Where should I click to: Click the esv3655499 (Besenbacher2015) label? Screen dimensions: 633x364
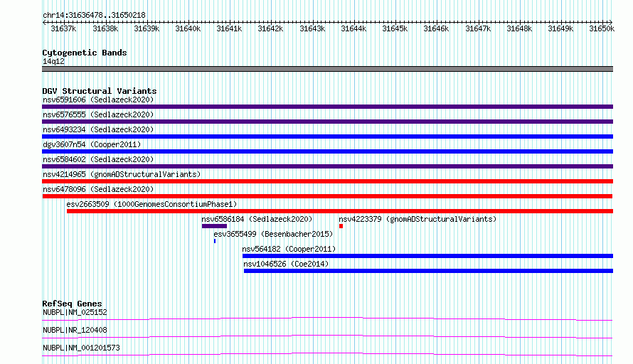coord(273,234)
